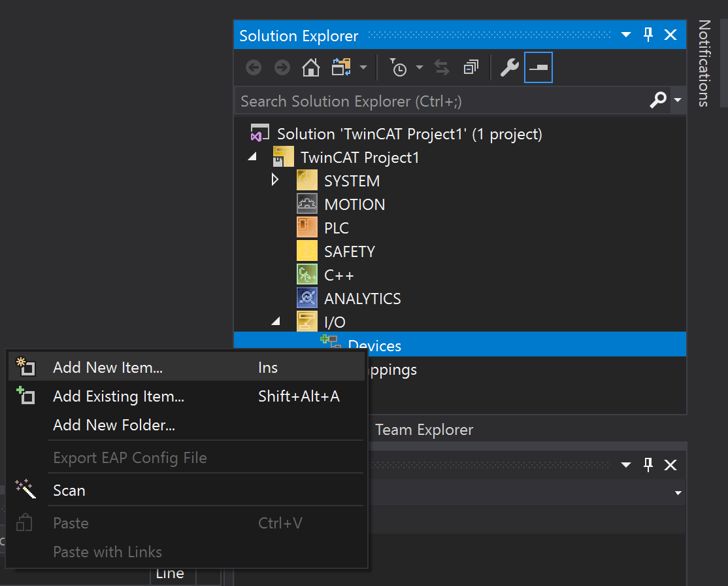This screenshot has height=586, width=728.
Task: Close the lower docked panel
Action: click(670, 465)
